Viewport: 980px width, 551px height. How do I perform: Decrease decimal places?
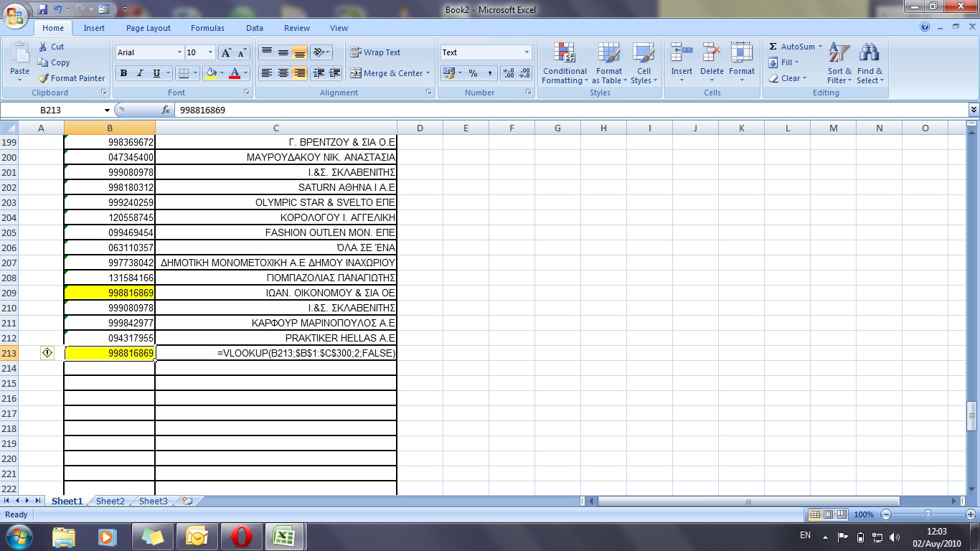[x=525, y=73]
